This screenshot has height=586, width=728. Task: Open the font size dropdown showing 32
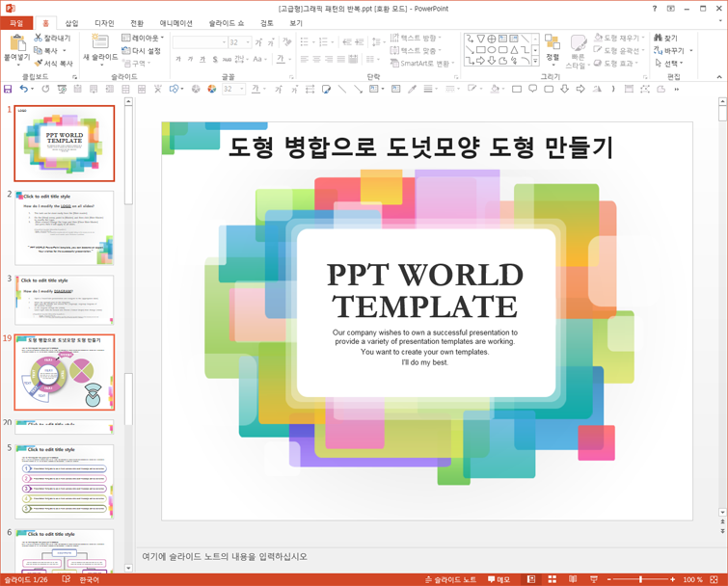tap(248, 42)
